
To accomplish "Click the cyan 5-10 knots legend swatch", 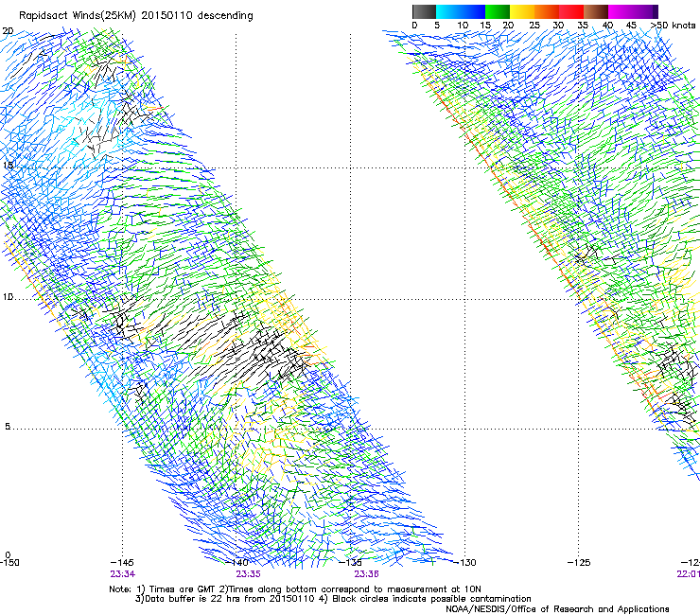I will pos(448,11).
